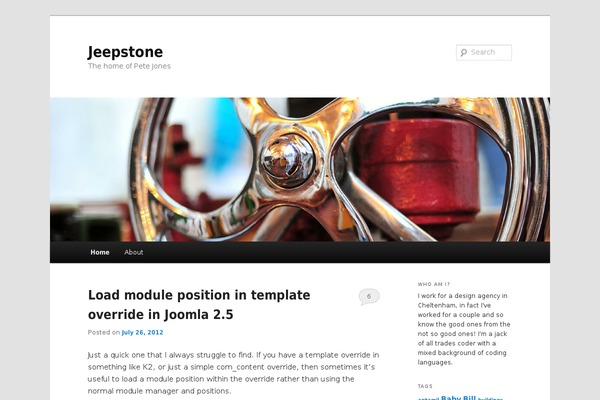
Task: Click 'The home of Pete Jones' tagline
Action: coord(129,66)
